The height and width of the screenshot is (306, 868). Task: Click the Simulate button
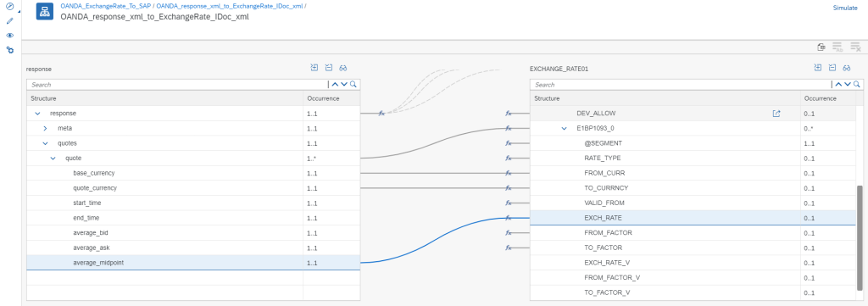tap(845, 8)
